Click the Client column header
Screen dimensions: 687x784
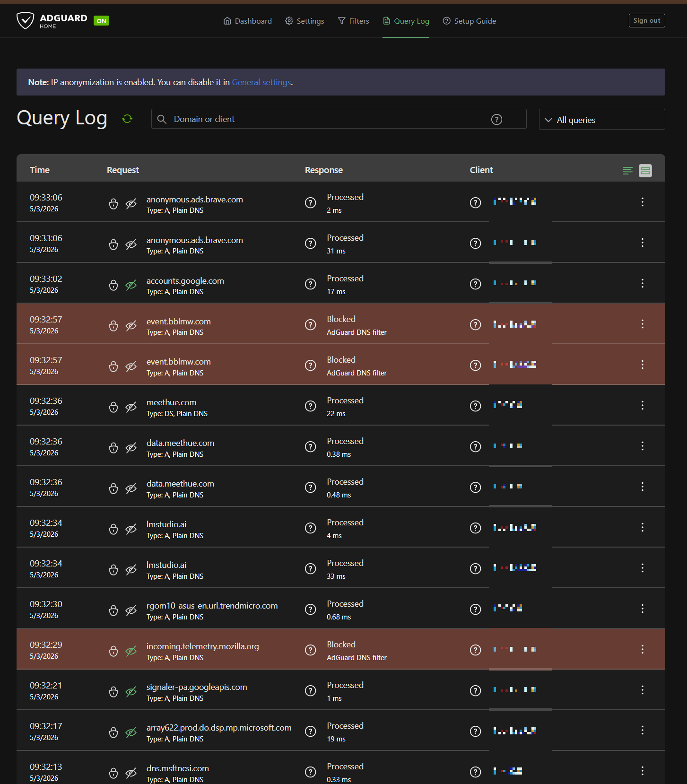click(481, 170)
